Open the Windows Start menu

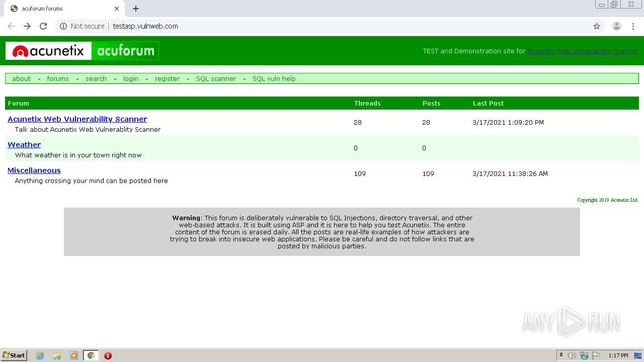(x=14, y=355)
